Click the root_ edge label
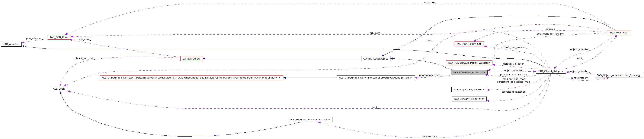Image resolution: width=644 pixels, height=139 pixels. pos(580,58)
